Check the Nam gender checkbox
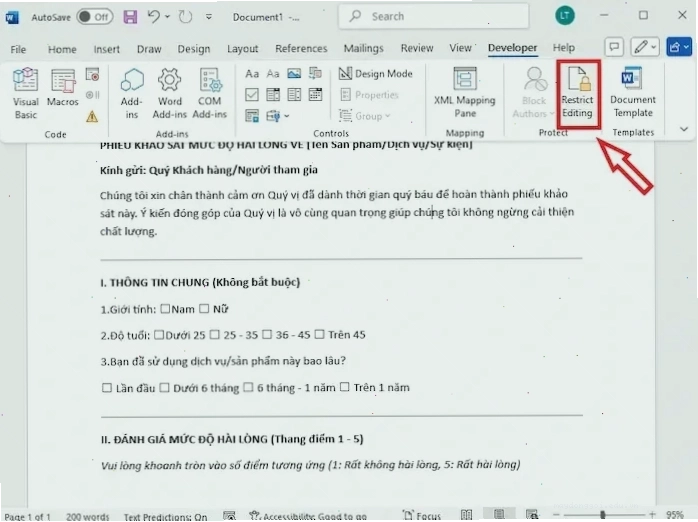The width and height of the screenshot is (698, 522). 165,308
